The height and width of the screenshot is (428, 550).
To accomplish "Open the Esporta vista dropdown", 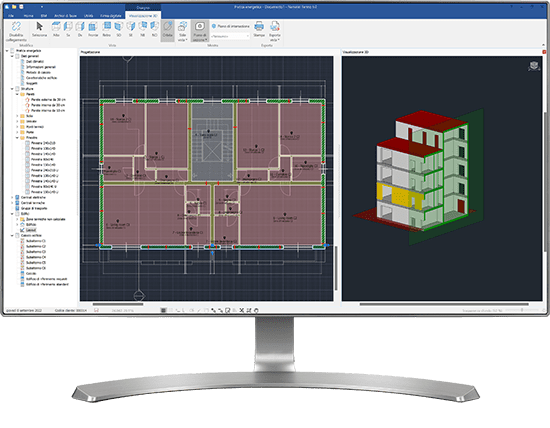I will pyautogui.click(x=275, y=31).
